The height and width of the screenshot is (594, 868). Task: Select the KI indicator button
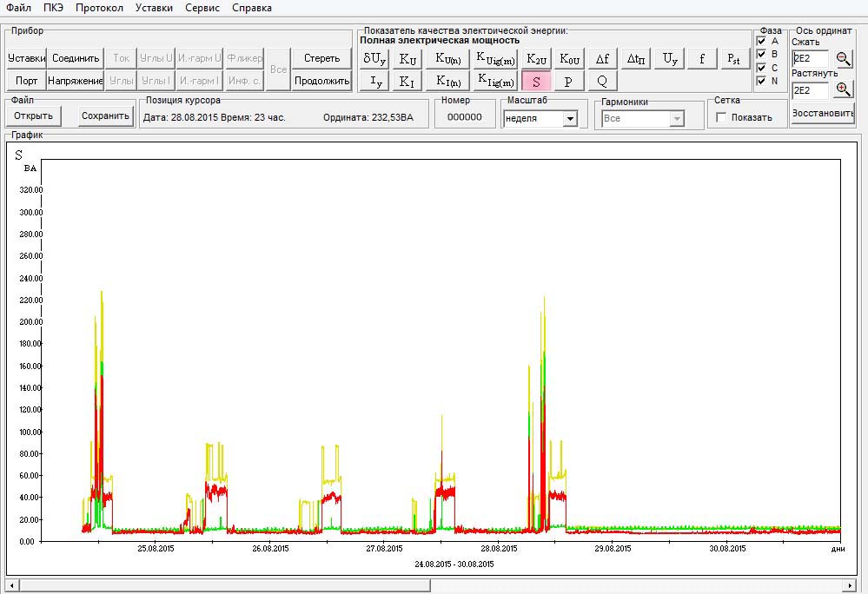[407, 82]
